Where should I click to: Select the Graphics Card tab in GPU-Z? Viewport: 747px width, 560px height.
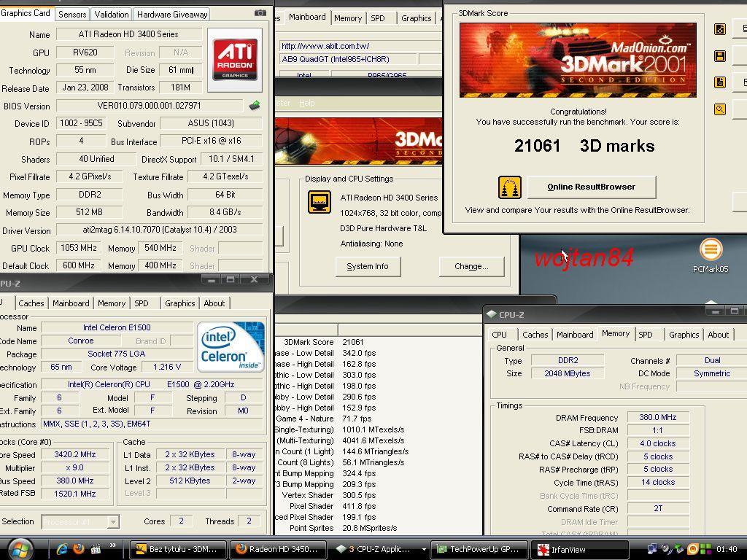point(26,13)
